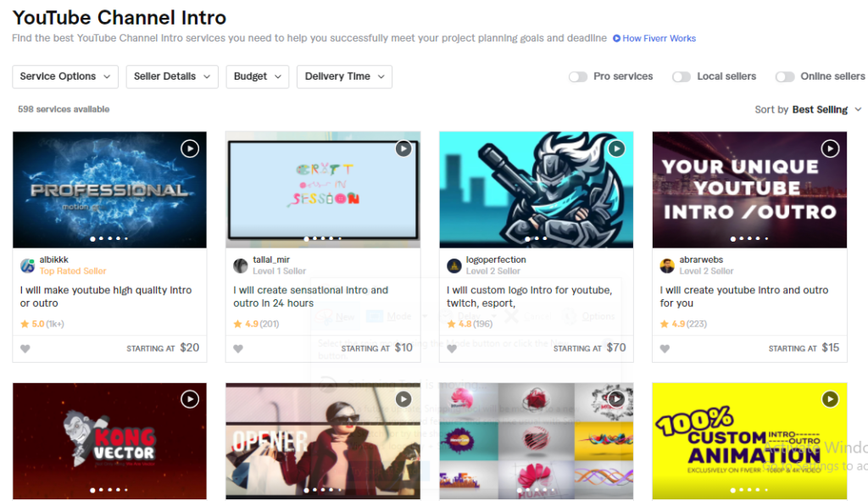
Task: Click 'STARTING AT $70' price text
Action: click(590, 348)
